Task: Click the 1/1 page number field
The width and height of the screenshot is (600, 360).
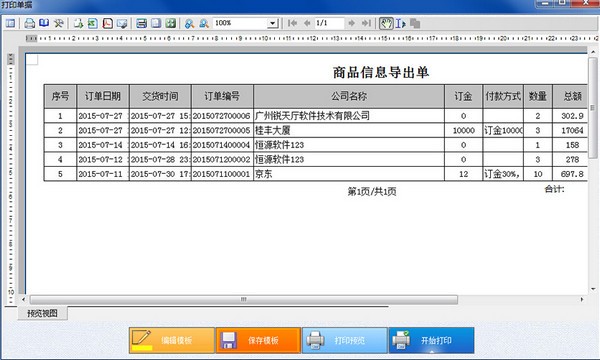Action: tap(329, 23)
